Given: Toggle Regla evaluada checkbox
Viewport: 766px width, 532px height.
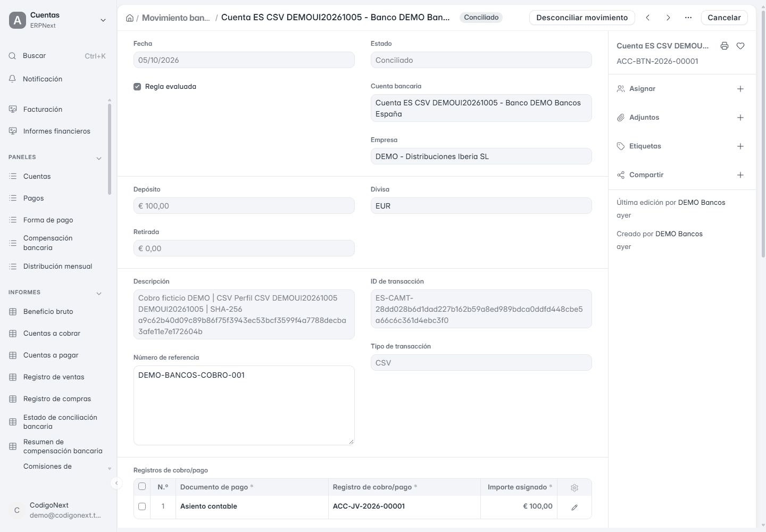Looking at the screenshot, I should pos(137,87).
